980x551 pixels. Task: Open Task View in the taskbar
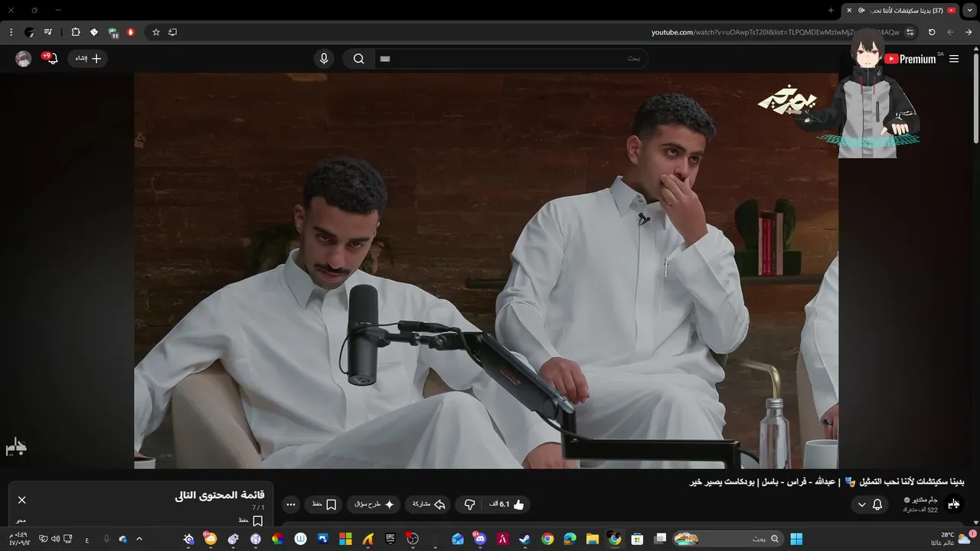coord(661,539)
